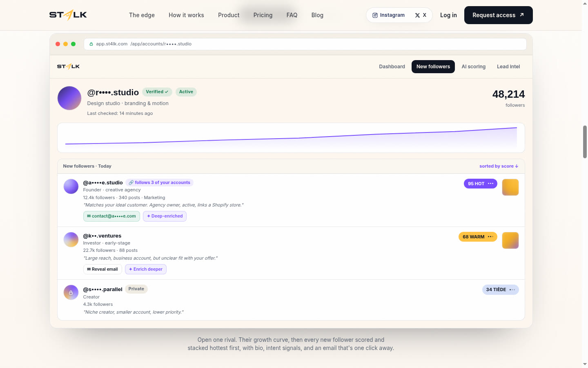Click the orange thumbnail beside 68 WARM
Viewport: 588px width, 368px height.
[x=510, y=240]
